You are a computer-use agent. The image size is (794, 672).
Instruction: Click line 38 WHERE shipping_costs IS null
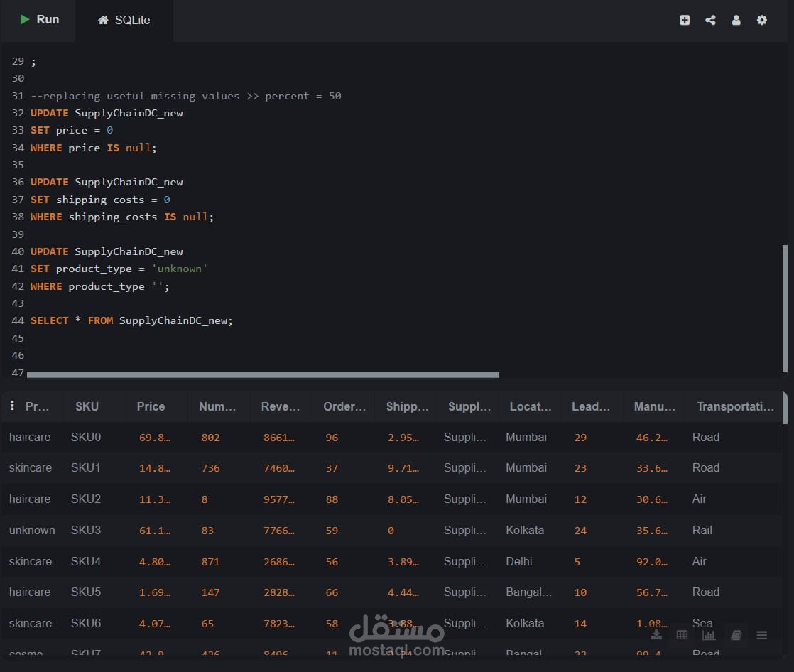[122, 217]
